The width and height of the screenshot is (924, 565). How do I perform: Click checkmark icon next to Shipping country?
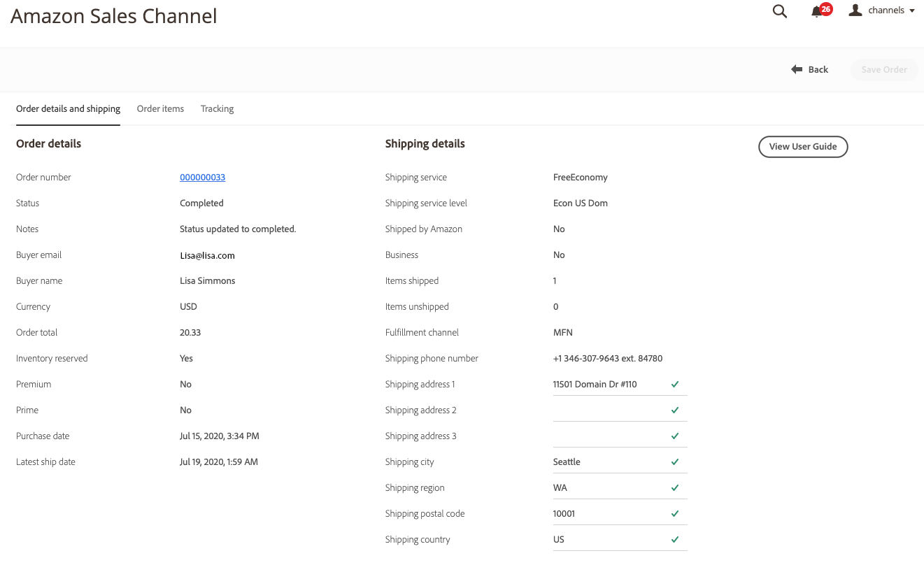pos(675,539)
